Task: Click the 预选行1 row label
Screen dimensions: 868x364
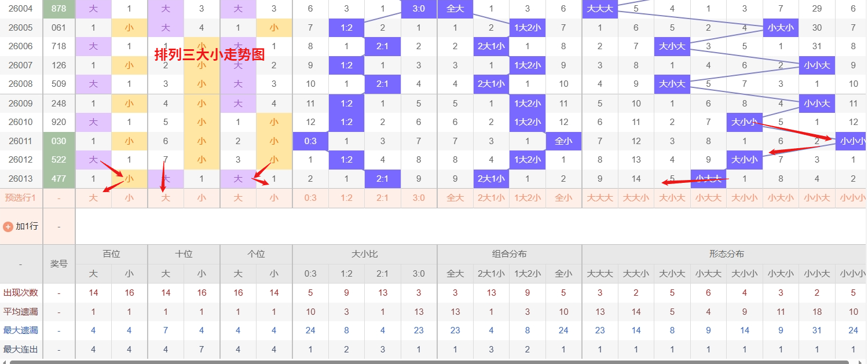Action: [21, 198]
